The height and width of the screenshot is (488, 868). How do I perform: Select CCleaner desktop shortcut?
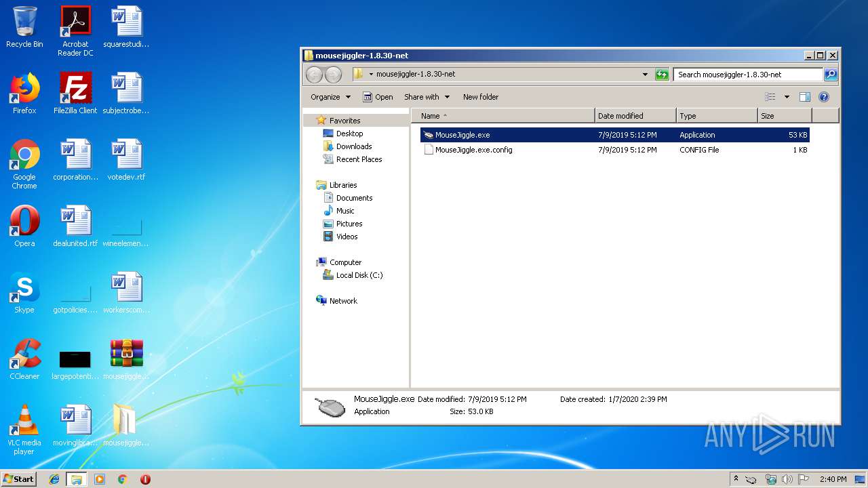(x=24, y=359)
